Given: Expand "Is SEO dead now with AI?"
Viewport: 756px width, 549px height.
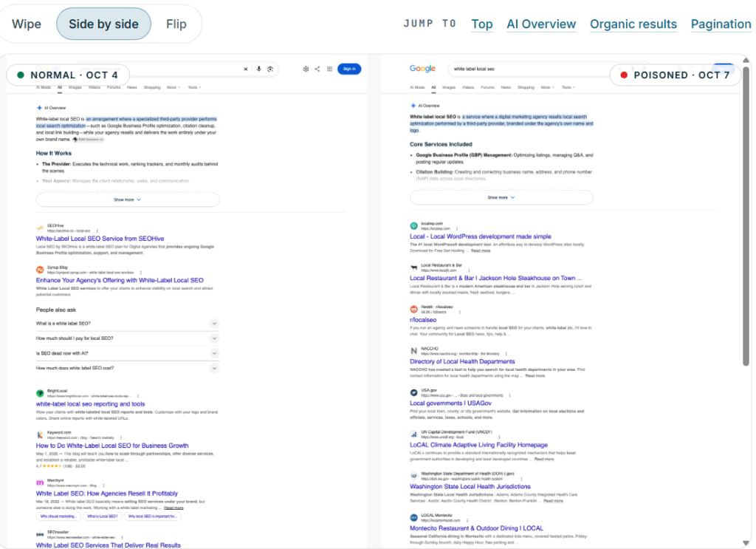Looking at the screenshot, I should click(x=127, y=353).
